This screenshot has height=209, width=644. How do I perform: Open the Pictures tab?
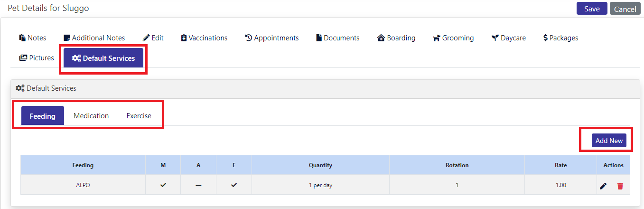pyautogui.click(x=37, y=58)
